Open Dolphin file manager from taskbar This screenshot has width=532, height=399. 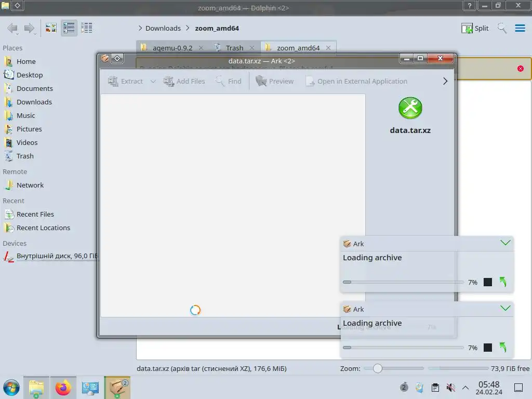[36, 388]
